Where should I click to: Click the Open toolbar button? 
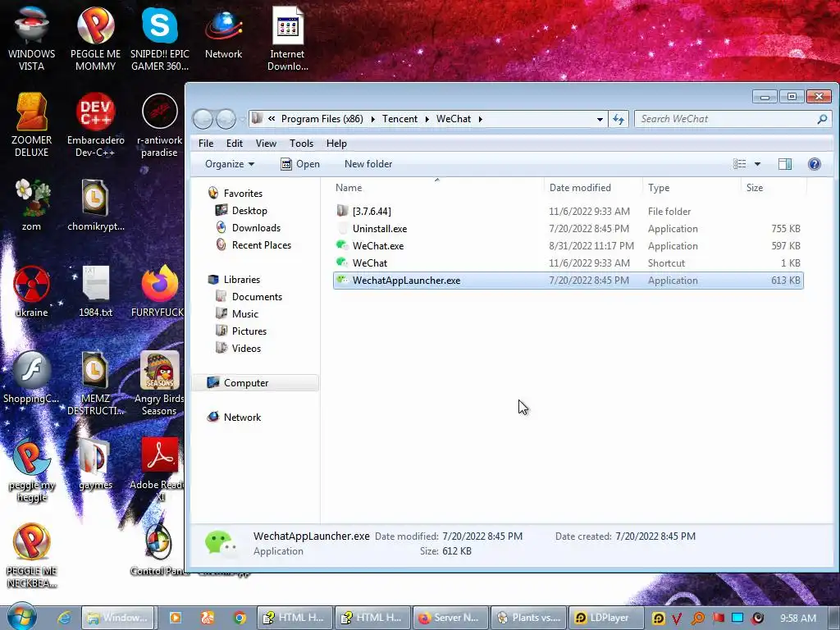[x=300, y=164]
